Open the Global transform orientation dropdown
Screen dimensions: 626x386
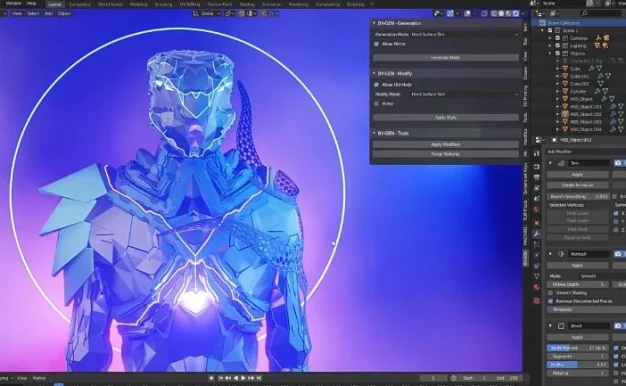pyautogui.click(x=207, y=13)
